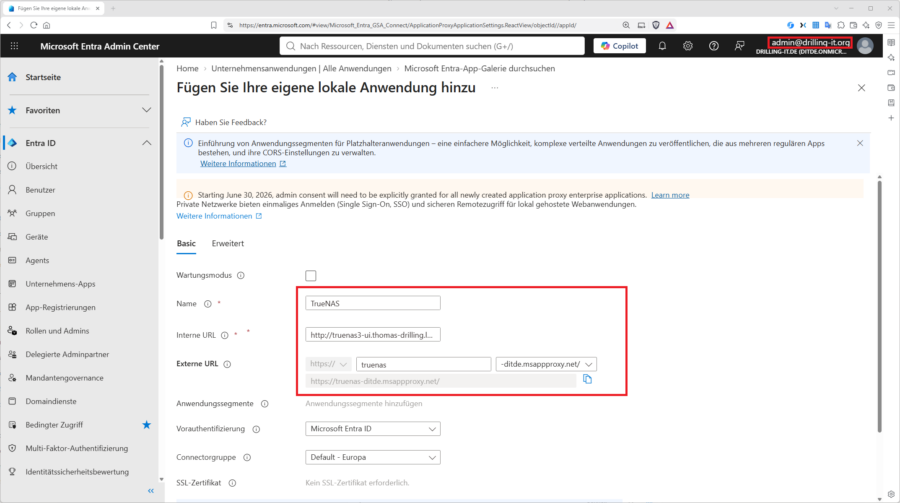Show info tooltip for Vorauthentifizierung
Viewport: 900px width, 503px height.
(257, 429)
